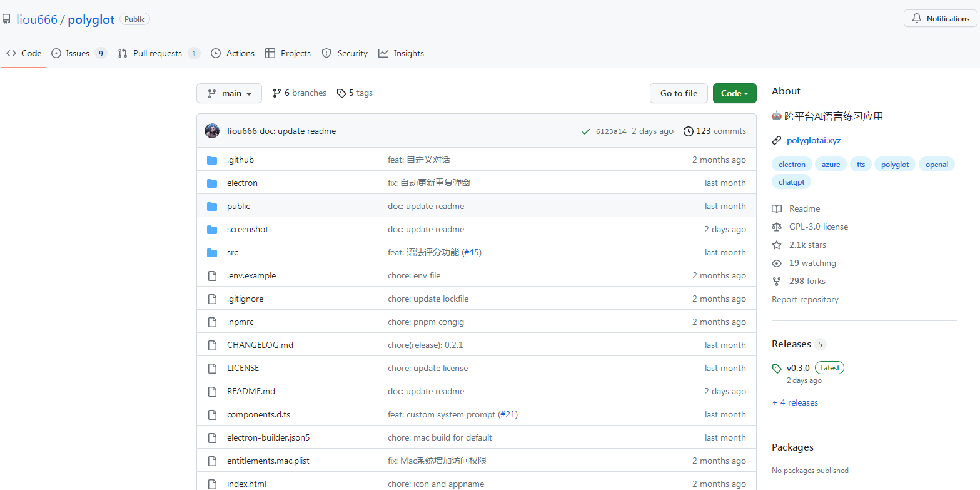This screenshot has height=490, width=980.
Task: Open the GPL-3.0 license info
Action: point(818,227)
